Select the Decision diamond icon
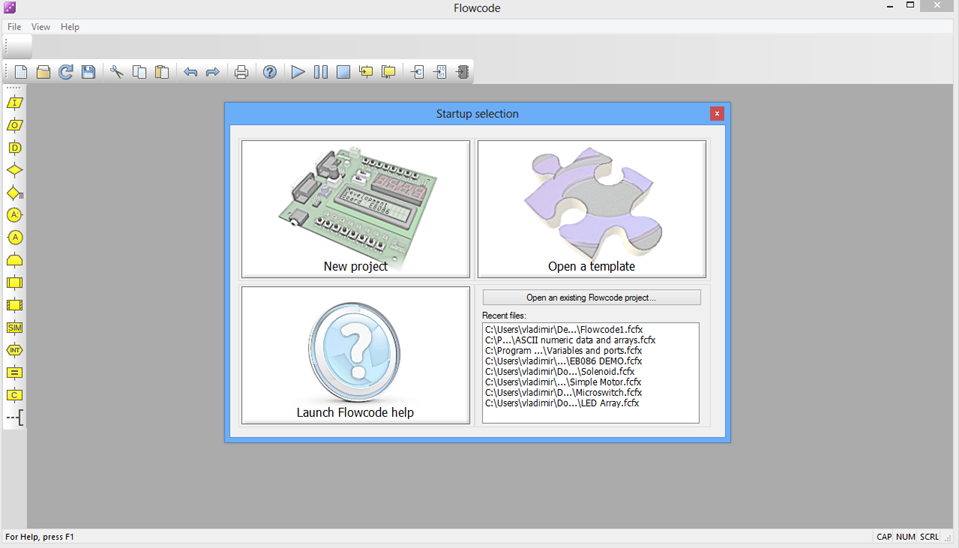Viewport: 959px width, 548px height. pyautogui.click(x=15, y=170)
